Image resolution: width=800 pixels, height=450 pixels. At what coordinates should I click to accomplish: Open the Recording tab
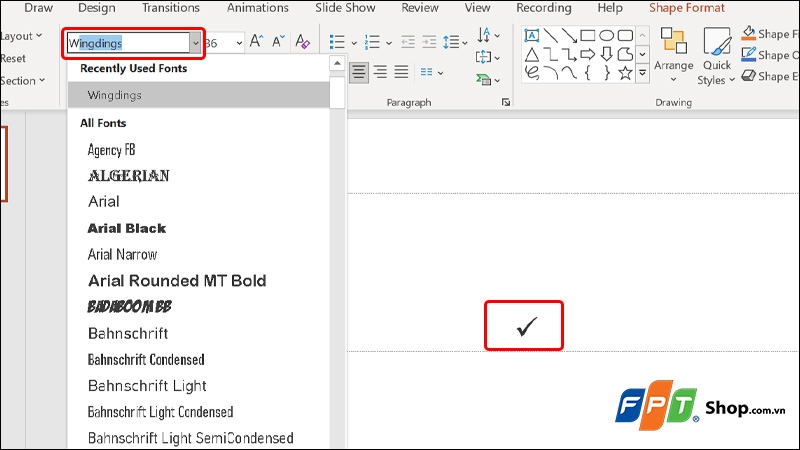coord(544,8)
